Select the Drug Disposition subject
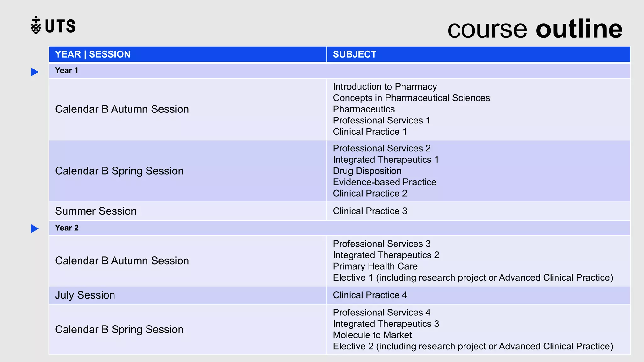644x362 pixels. (367, 171)
